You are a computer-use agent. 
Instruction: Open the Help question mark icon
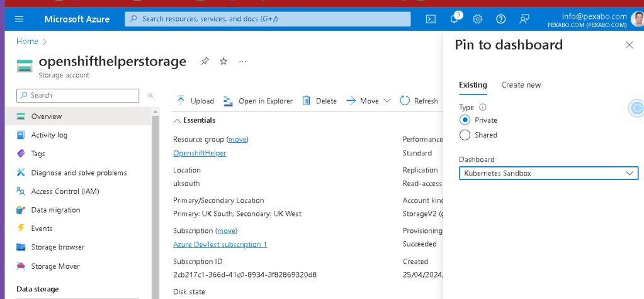click(x=500, y=19)
